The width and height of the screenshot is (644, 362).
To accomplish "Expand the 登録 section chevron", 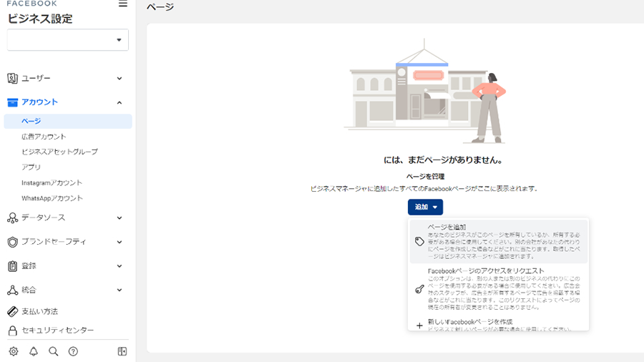I will pos(119,266).
